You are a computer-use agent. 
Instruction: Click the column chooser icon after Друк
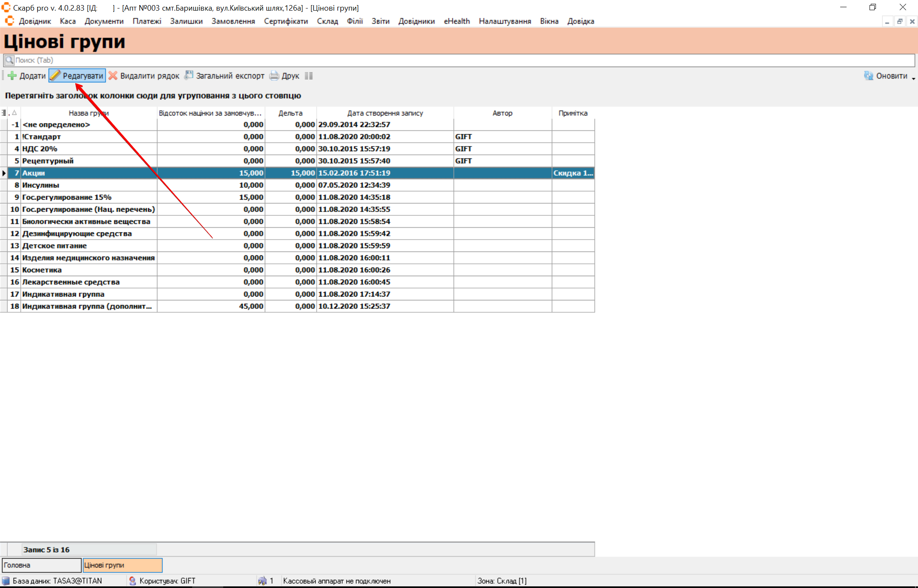pos(309,76)
